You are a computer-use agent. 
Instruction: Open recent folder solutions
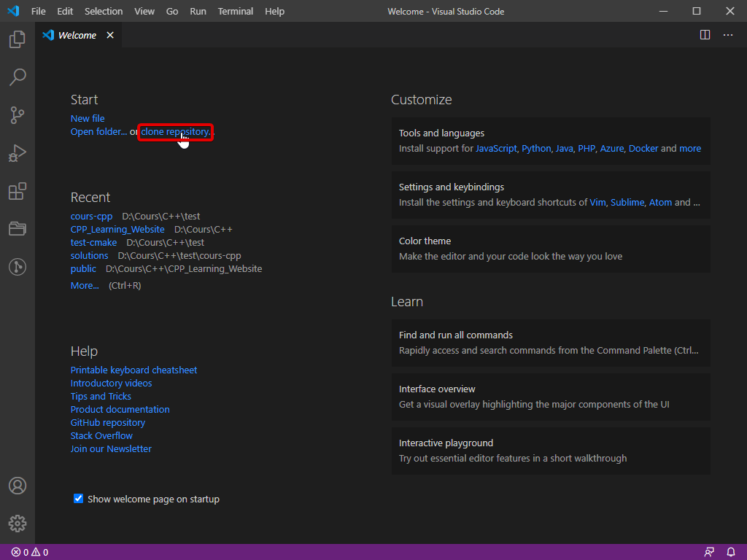89,256
